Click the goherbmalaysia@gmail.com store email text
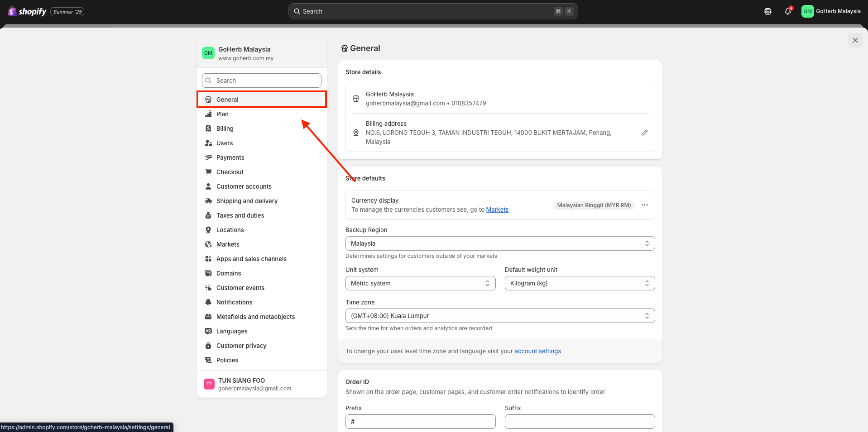The height and width of the screenshot is (432, 868). point(405,103)
